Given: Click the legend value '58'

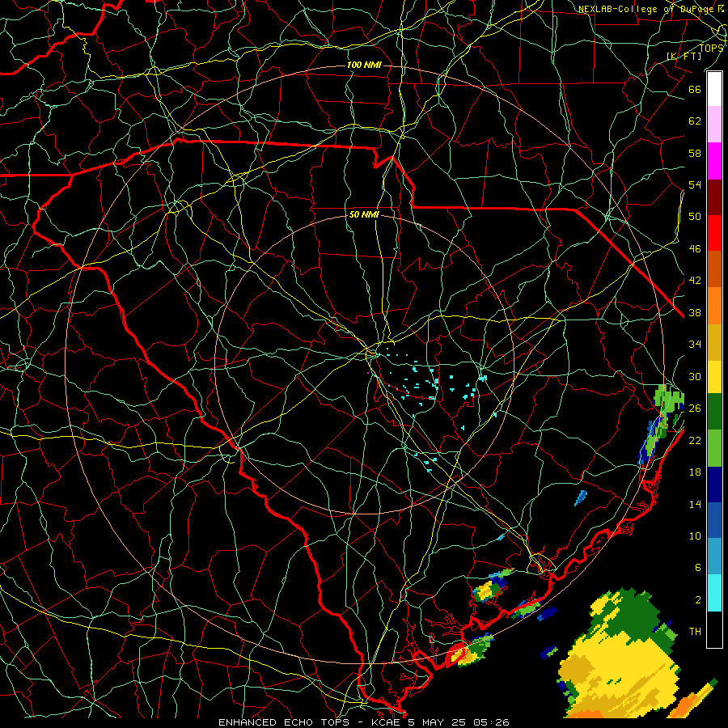Looking at the screenshot, I should coord(695,153).
